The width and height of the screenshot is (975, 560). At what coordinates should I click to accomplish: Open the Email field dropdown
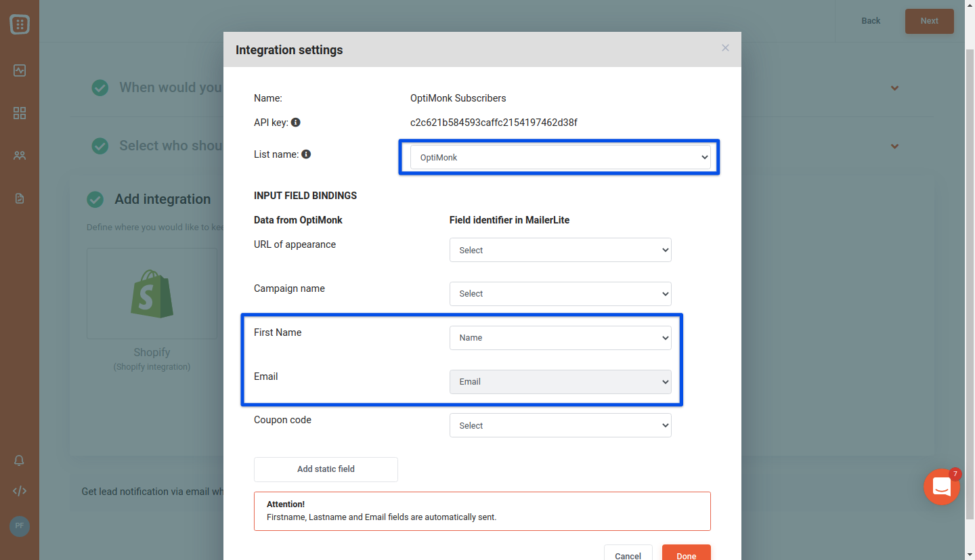[x=561, y=382]
